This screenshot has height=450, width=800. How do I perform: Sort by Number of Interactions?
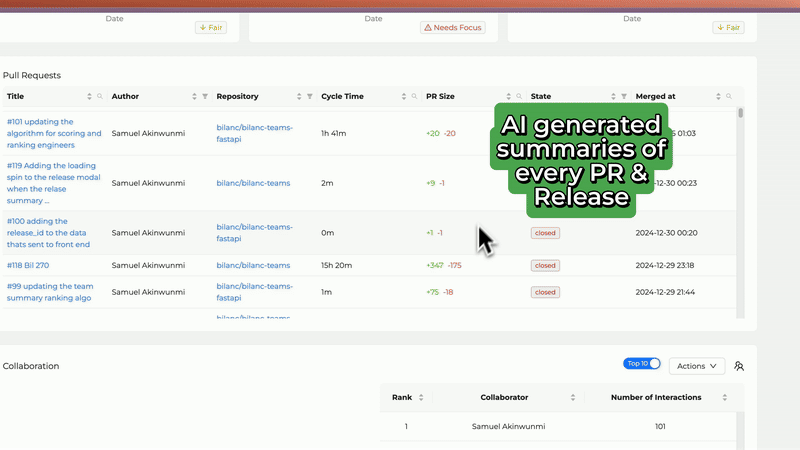(725, 397)
